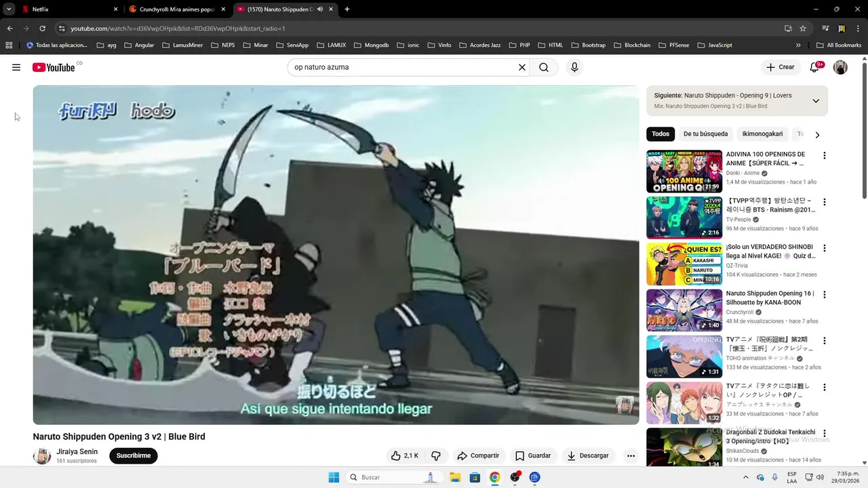This screenshot has height=488, width=868.
Task: Open options menu for BTS Rainism video
Action: tap(825, 202)
